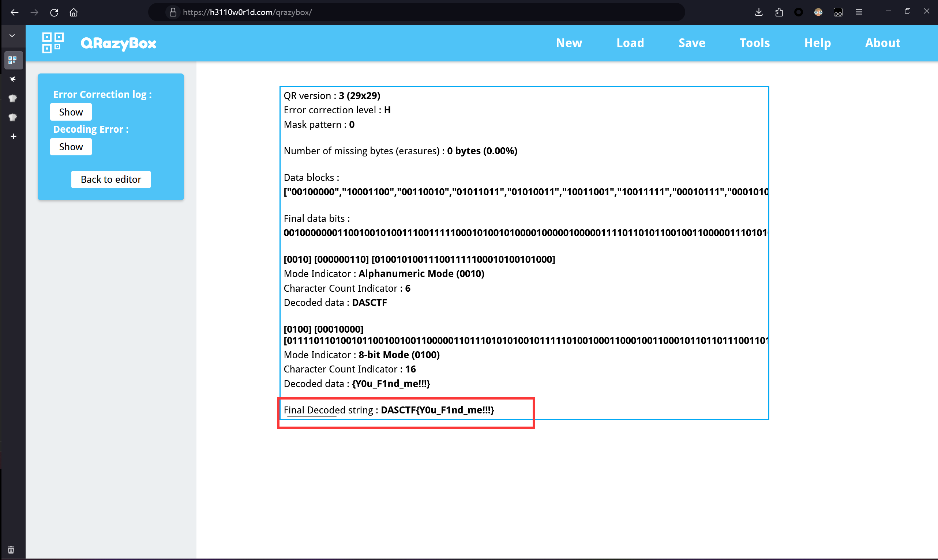Screen dimensions: 938x560
Task: Reload the QRazyBox page
Action: click(x=54, y=12)
